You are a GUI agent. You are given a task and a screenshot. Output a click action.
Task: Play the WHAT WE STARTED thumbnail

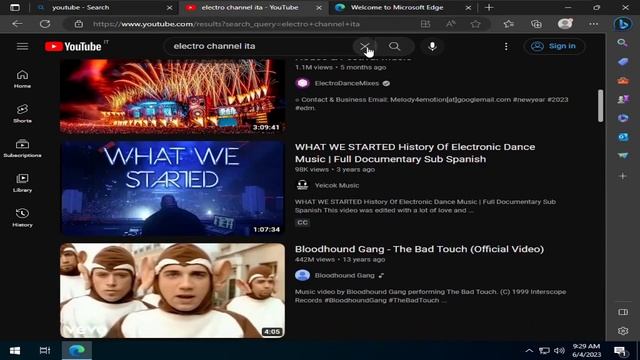[x=173, y=188]
